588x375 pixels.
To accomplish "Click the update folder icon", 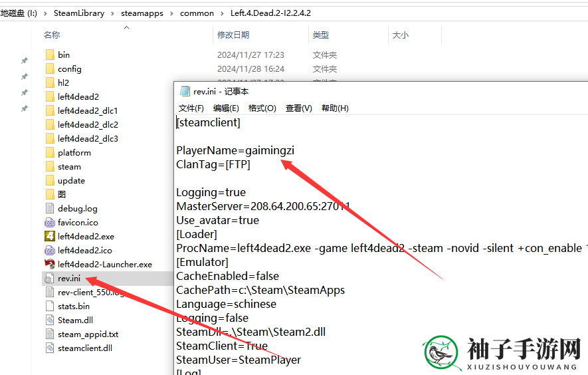I will pos(50,181).
